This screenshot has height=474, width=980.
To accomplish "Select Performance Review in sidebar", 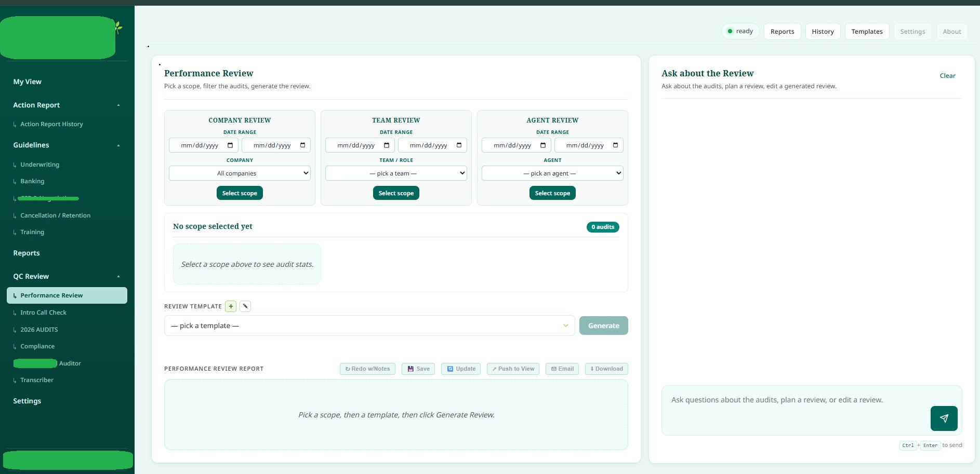I will (67, 295).
